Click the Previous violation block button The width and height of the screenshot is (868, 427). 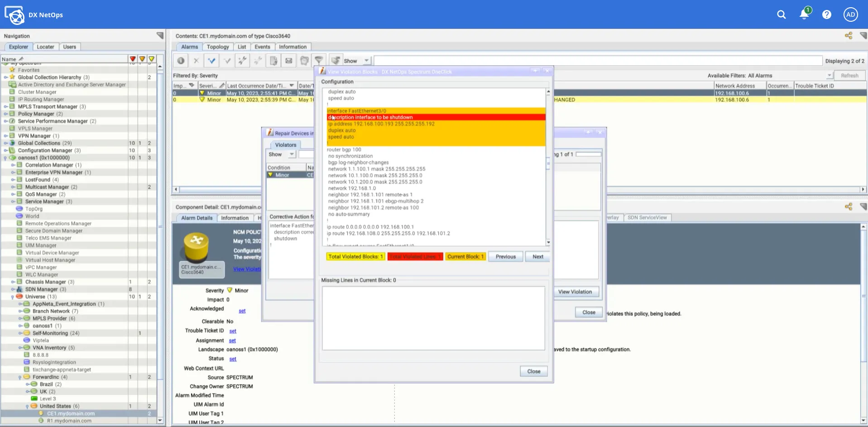click(505, 257)
